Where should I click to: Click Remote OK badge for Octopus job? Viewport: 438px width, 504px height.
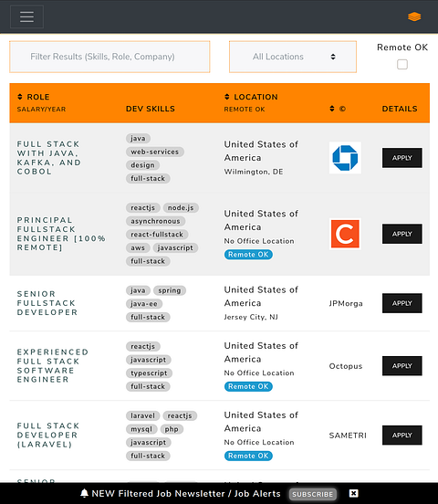(x=248, y=386)
